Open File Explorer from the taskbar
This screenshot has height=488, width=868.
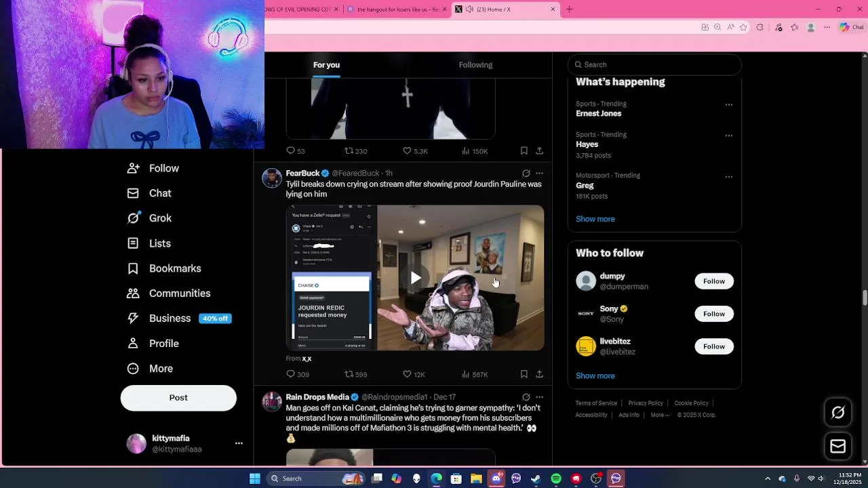coord(476,479)
